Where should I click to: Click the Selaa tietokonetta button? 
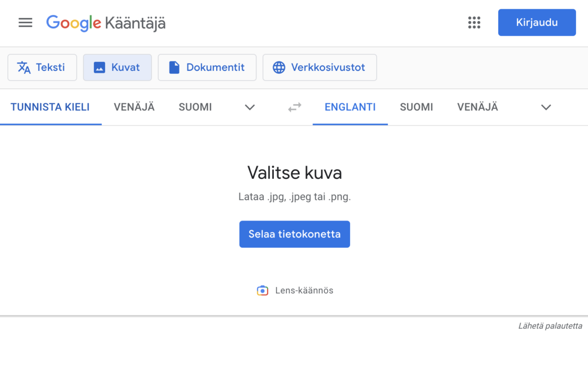294,234
